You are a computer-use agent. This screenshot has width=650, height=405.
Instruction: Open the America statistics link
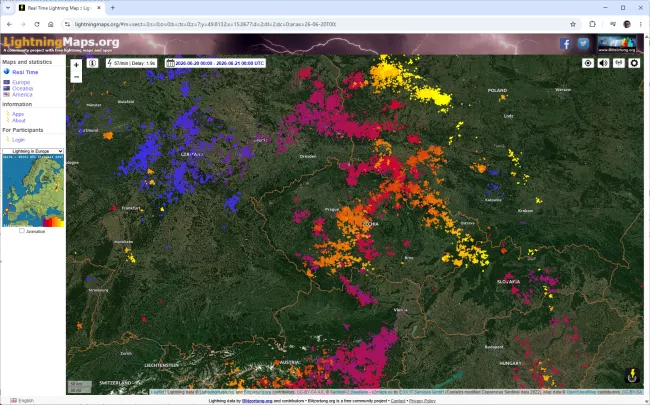point(22,95)
